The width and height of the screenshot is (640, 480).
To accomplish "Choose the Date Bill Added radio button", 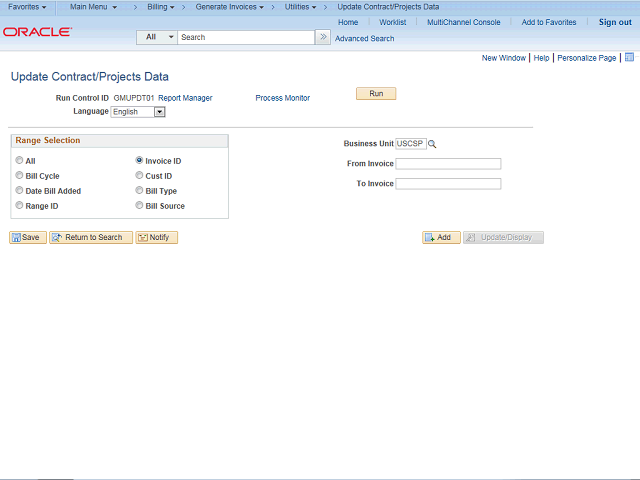I will click(x=19, y=190).
